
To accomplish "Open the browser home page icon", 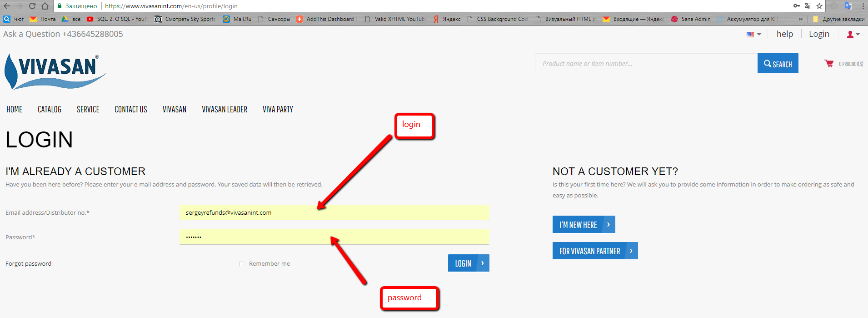I will point(45,6).
